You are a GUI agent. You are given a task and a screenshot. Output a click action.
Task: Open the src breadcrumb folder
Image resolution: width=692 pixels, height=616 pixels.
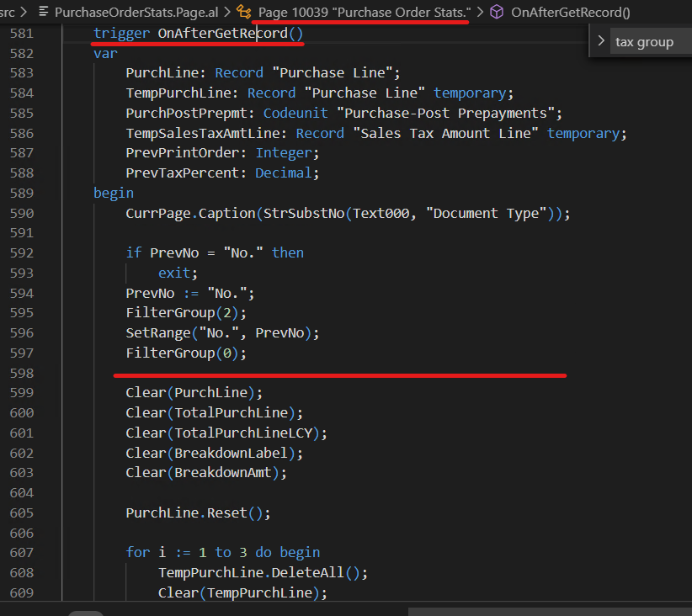(x=7, y=13)
